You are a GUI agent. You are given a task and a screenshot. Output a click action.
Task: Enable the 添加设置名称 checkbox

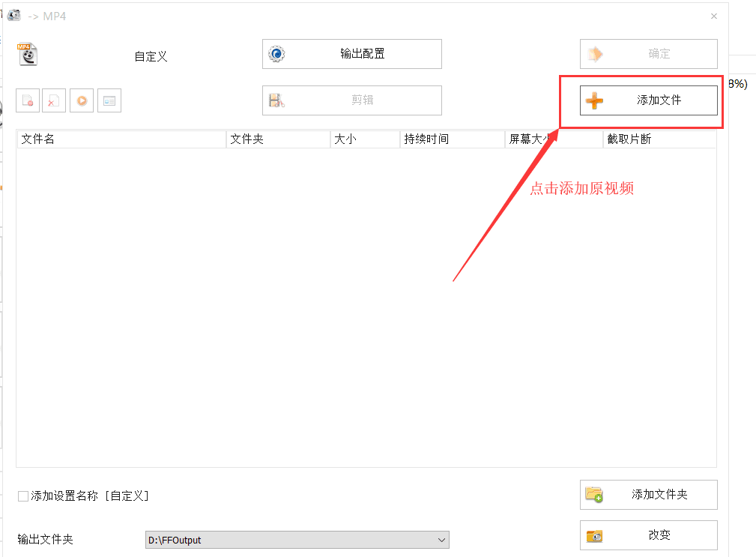coord(21,496)
